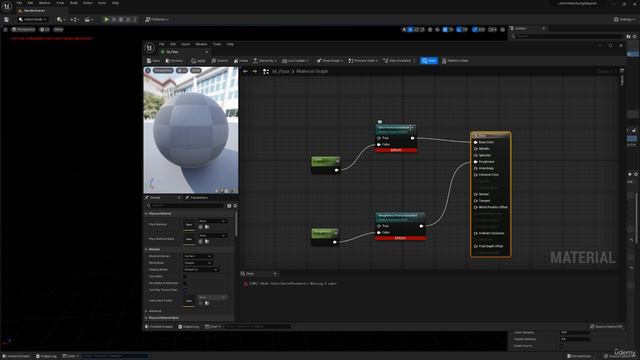The image size is (640, 360).
Task: Click the Details panel search field
Action: [x=185, y=206]
